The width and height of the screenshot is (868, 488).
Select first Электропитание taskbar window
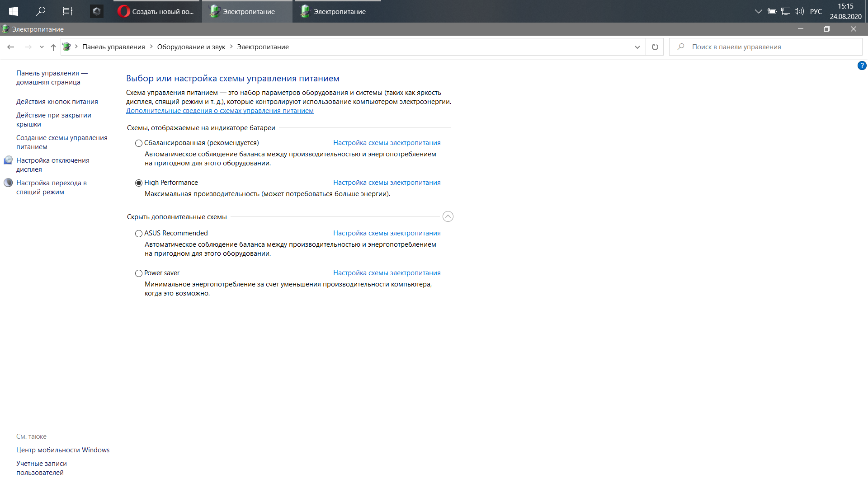click(x=247, y=11)
